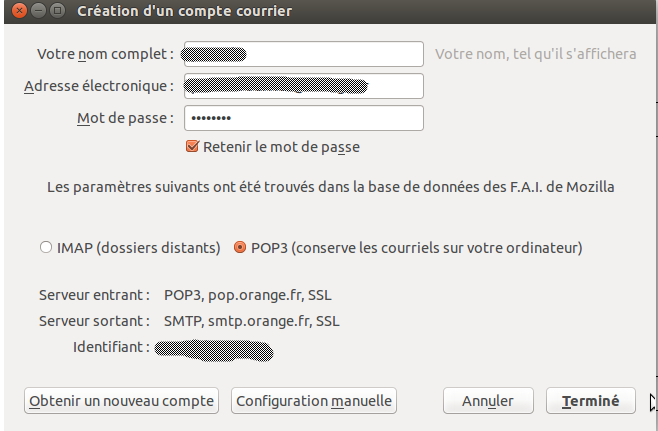This screenshot has width=658, height=431.
Task: Click the "Mot de passe :" label
Action: coord(125,118)
